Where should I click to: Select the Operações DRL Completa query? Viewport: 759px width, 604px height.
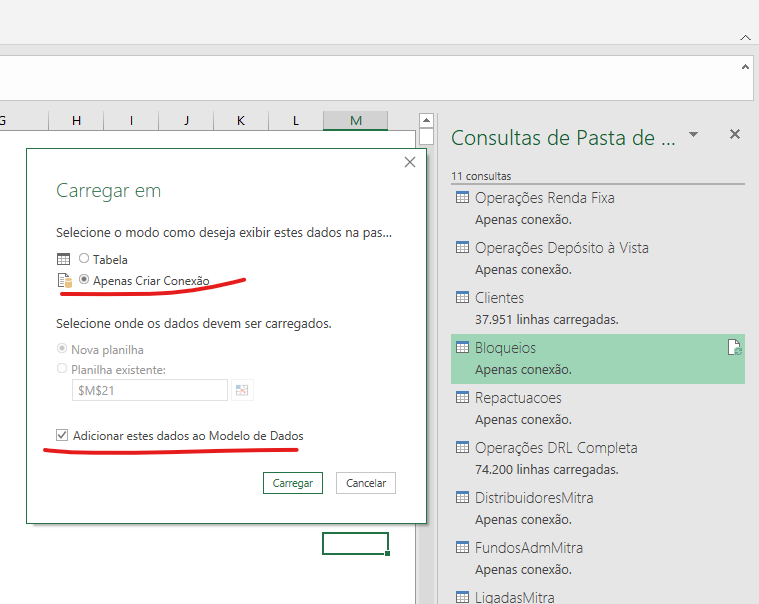tap(597, 458)
